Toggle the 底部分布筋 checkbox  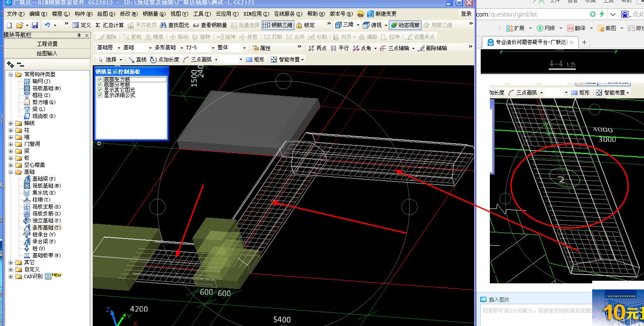point(100,85)
